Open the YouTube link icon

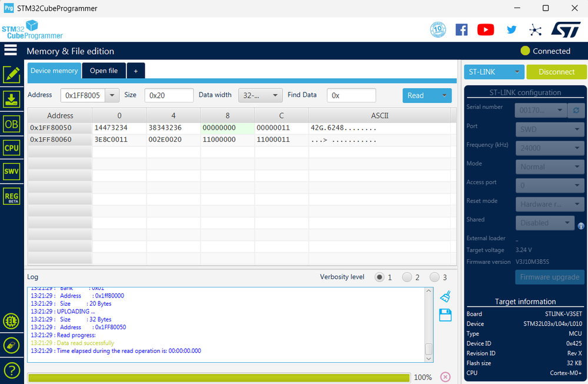pos(486,29)
